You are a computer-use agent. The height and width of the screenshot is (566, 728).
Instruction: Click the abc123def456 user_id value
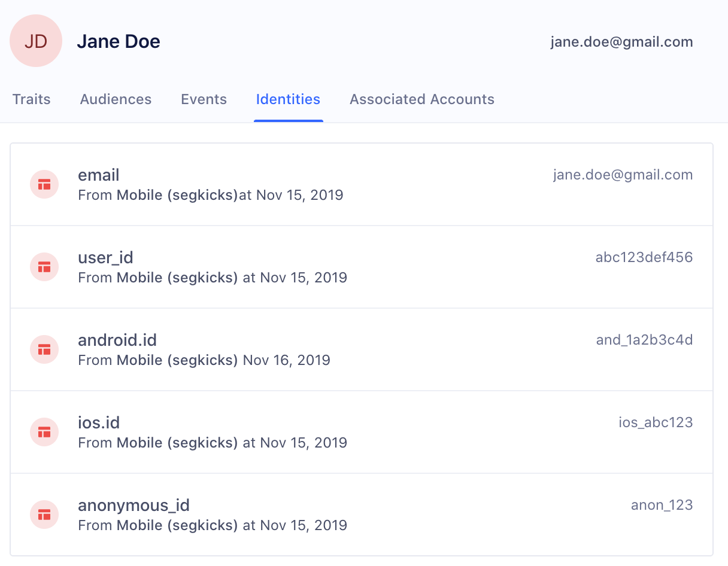click(644, 257)
